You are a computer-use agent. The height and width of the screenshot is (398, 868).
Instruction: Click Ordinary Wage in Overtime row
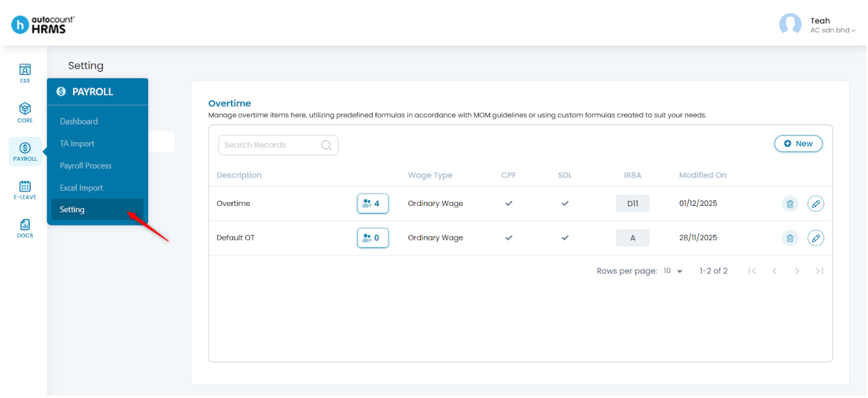(436, 203)
